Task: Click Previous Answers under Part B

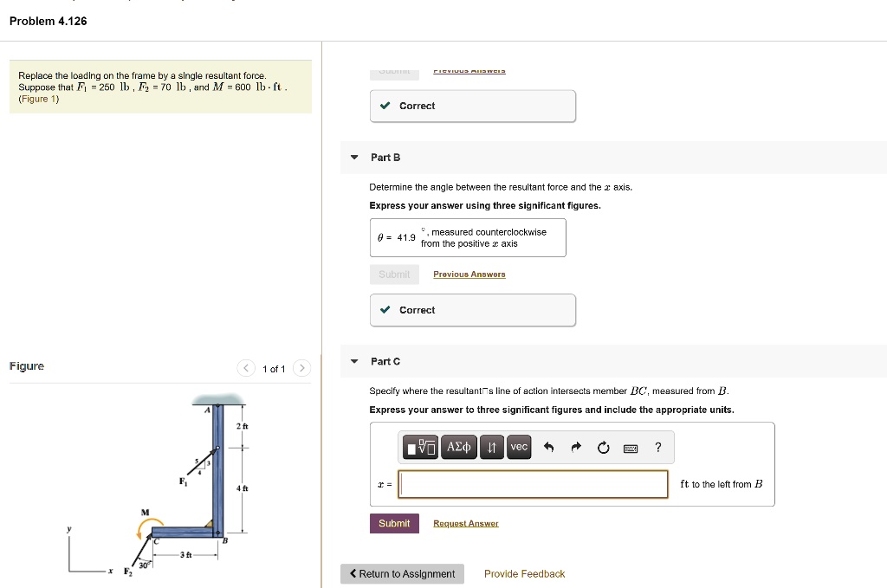Action: [469, 274]
